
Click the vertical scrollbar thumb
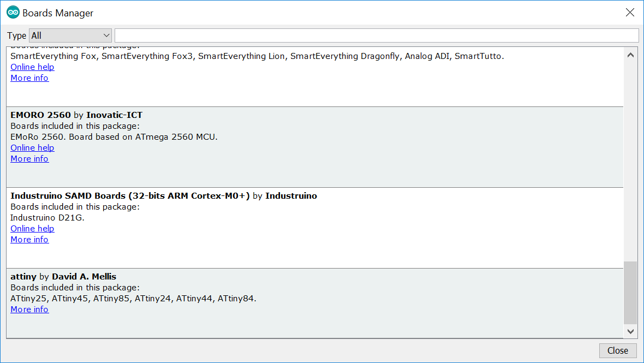pos(630,293)
